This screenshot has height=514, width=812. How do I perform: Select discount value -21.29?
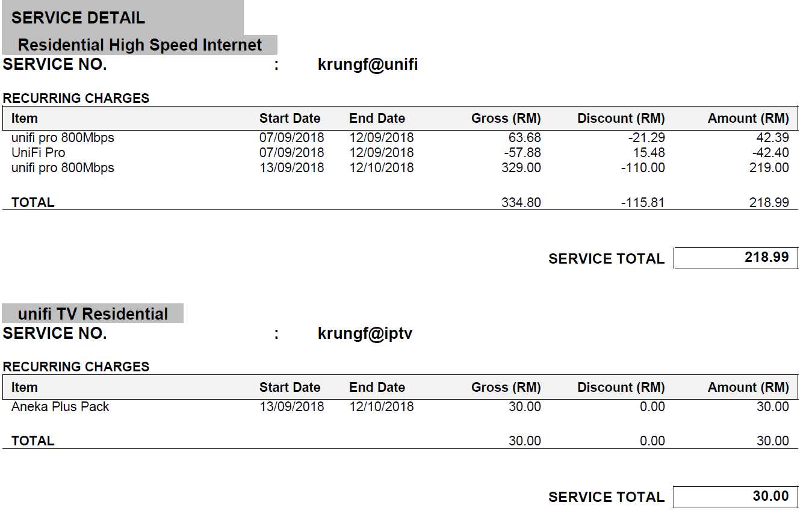(x=646, y=138)
